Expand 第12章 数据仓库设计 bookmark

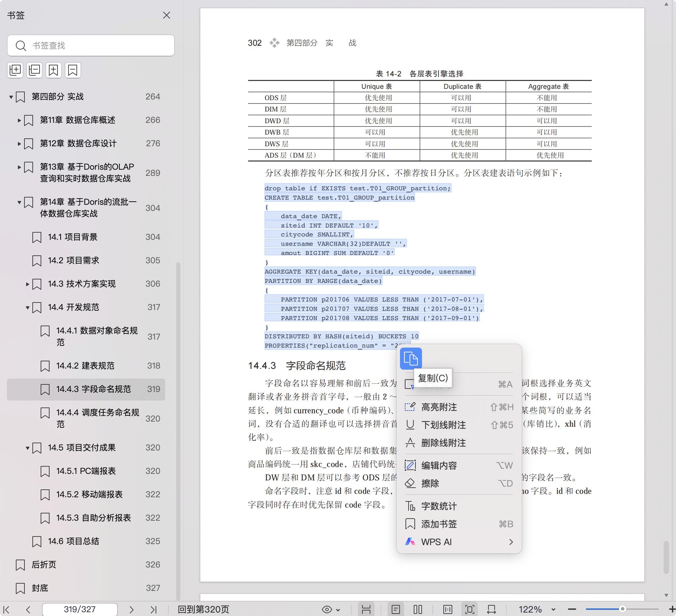[x=19, y=144]
